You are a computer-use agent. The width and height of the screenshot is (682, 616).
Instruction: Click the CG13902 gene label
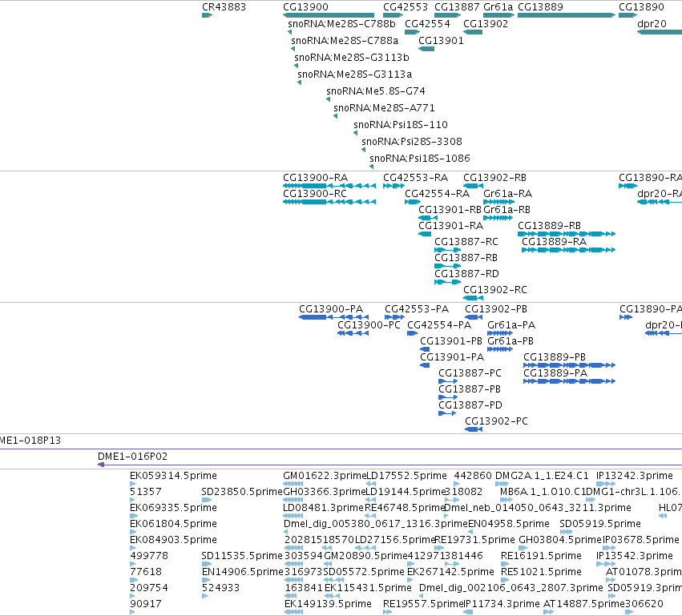[486, 24]
